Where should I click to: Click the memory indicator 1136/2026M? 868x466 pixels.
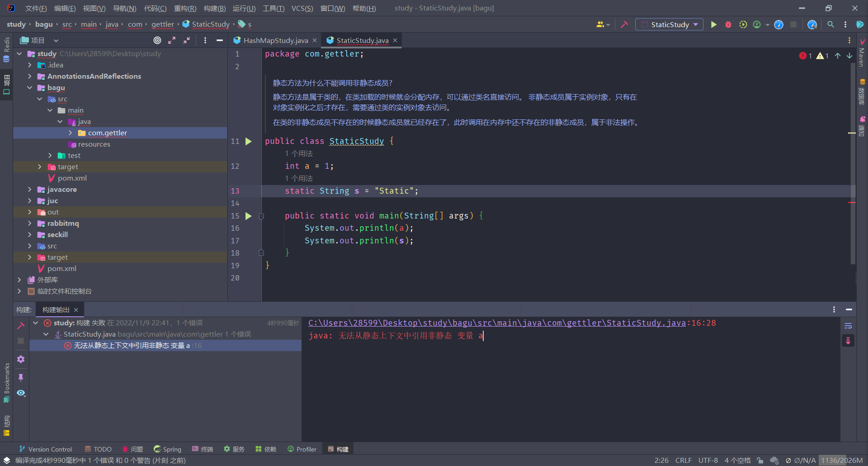[842, 460]
